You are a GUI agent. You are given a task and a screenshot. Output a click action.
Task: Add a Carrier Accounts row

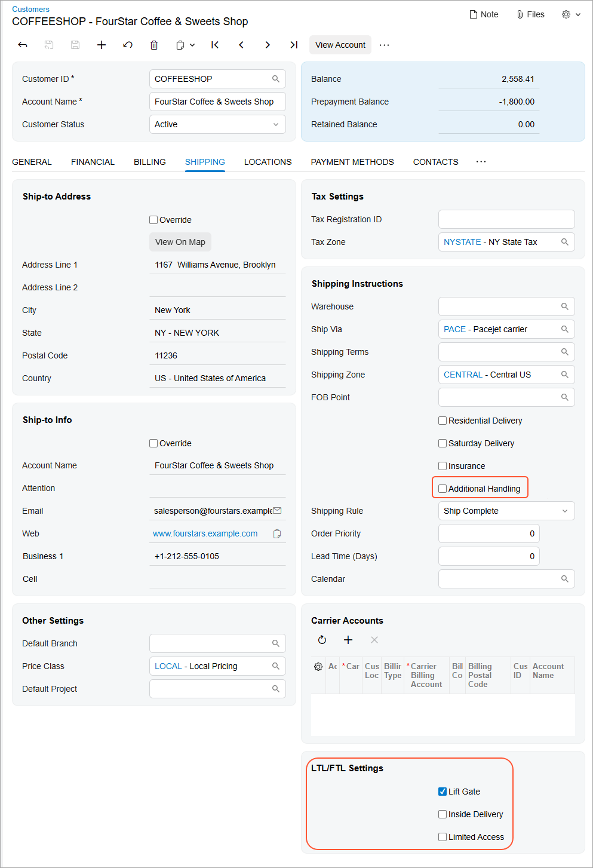click(348, 640)
